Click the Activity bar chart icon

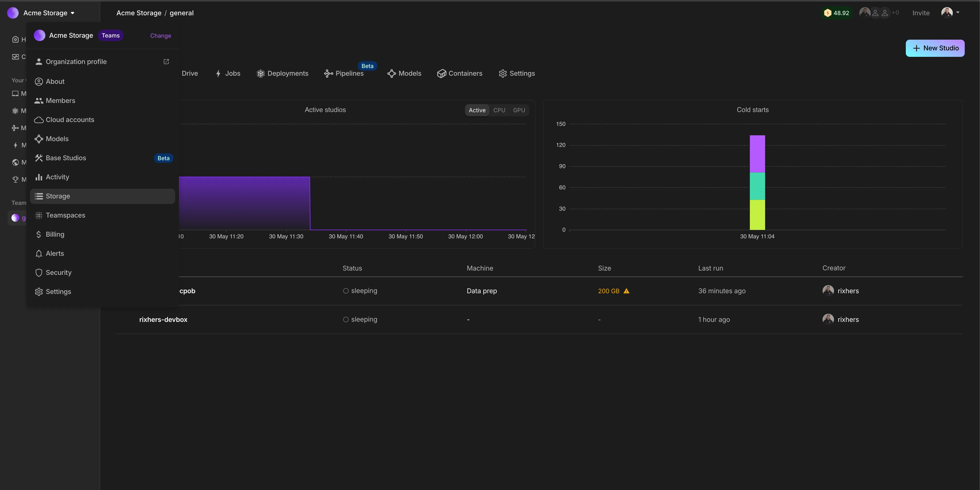click(x=39, y=177)
